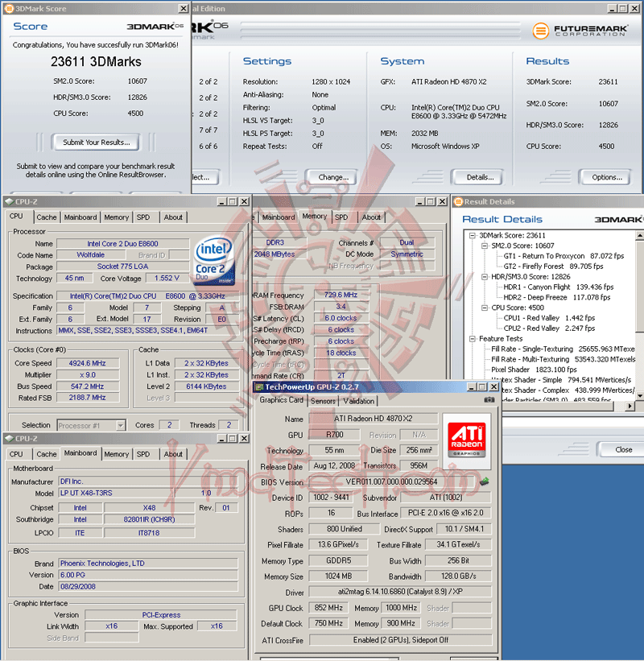Select the Graphics Card tab in GPU-Z
The image size is (644, 661).
pyautogui.click(x=281, y=399)
